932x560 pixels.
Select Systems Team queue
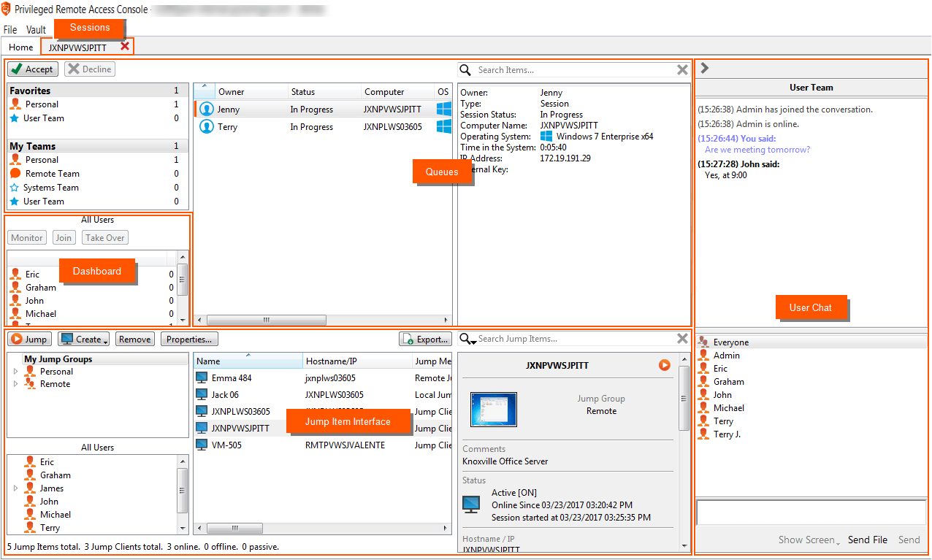pos(97,188)
